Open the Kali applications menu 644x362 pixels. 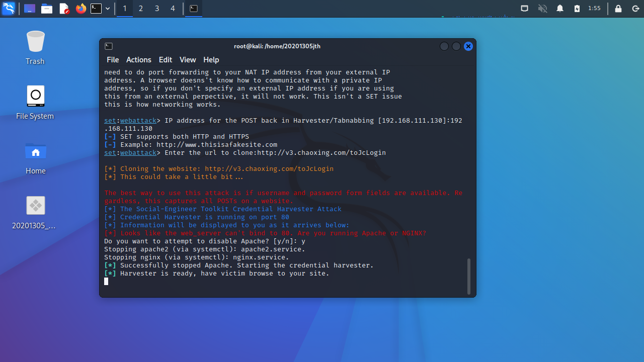click(9, 9)
